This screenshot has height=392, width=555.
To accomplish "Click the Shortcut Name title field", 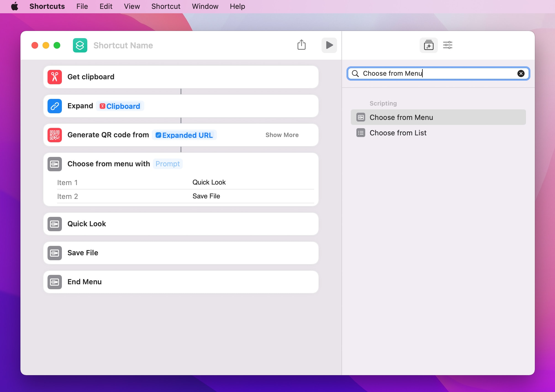I will coord(123,45).
